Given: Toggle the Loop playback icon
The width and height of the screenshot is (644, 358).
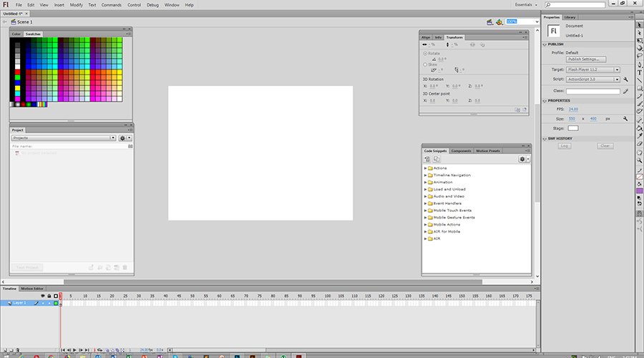Looking at the screenshot, I should pyautogui.click(x=99, y=350).
